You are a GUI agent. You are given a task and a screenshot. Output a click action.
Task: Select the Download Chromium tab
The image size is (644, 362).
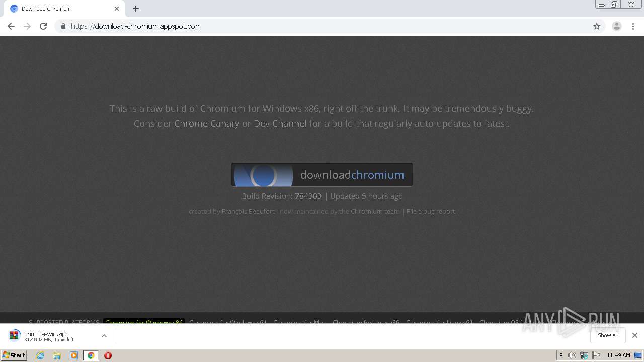click(x=64, y=9)
